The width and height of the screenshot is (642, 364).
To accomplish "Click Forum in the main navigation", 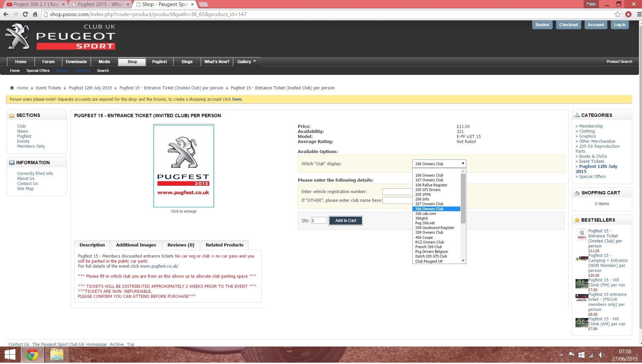I will pos(48,62).
